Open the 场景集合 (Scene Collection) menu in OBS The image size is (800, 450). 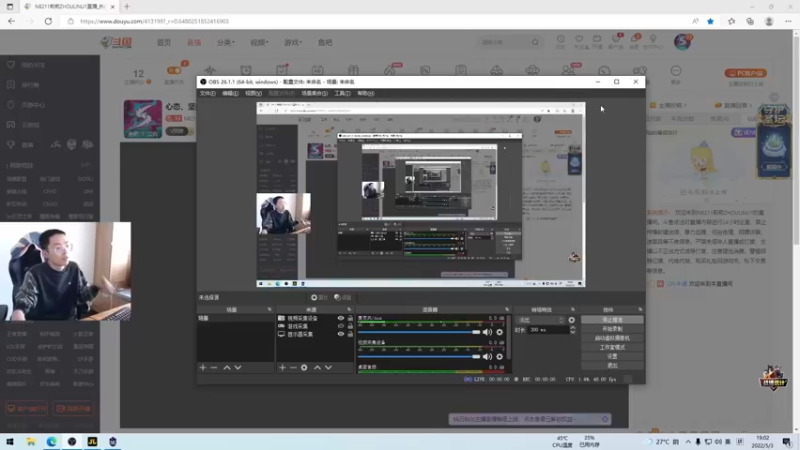click(314, 93)
